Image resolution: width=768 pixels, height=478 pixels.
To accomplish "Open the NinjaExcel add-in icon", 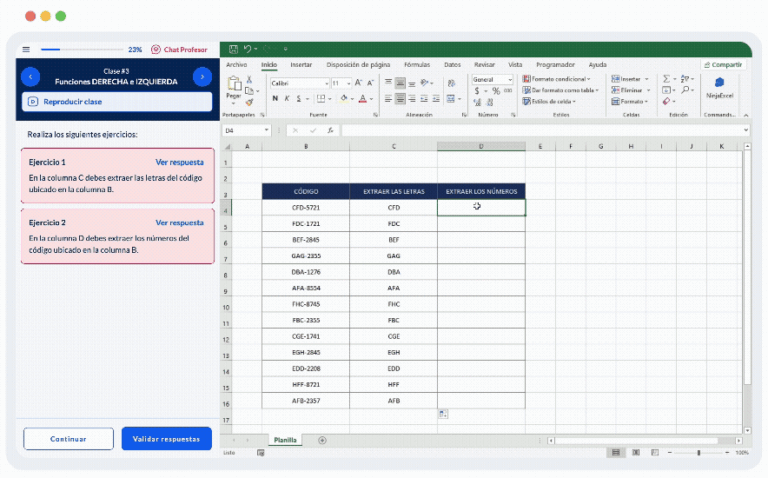I will click(719, 82).
